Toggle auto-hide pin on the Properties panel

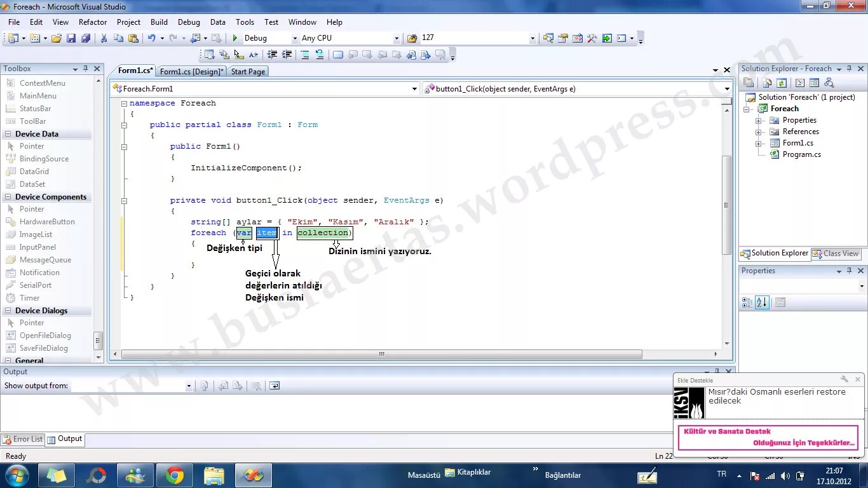coord(849,271)
